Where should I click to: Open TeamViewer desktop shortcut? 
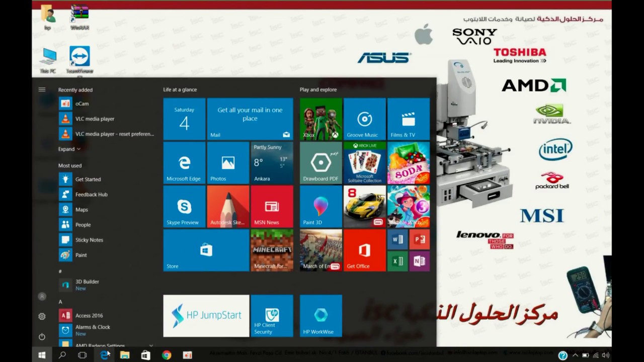[x=79, y=60]
